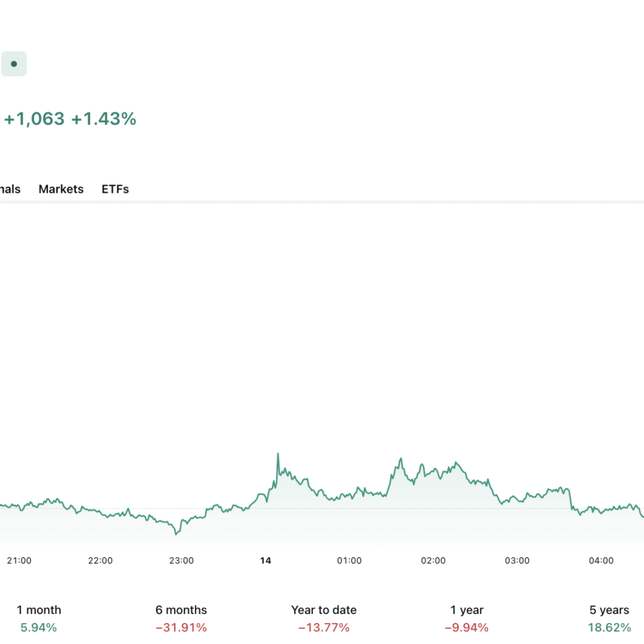Click the green market status dot badge

click(14, 64)
